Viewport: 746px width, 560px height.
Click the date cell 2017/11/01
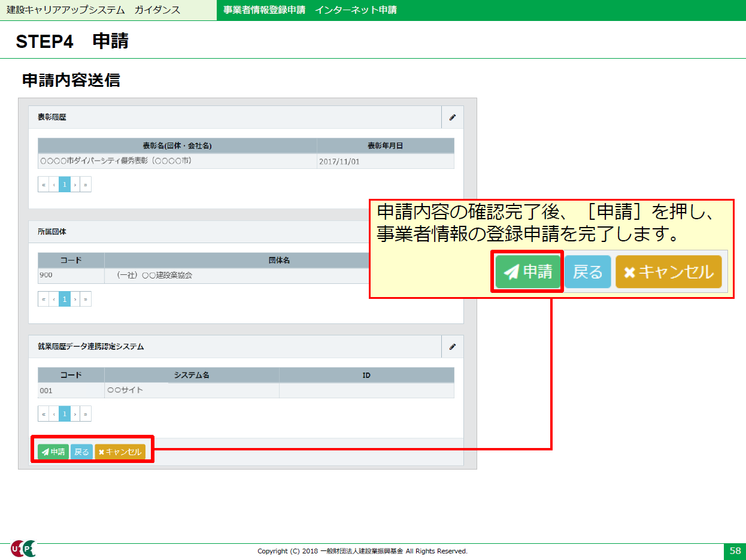tap(386, 161)
